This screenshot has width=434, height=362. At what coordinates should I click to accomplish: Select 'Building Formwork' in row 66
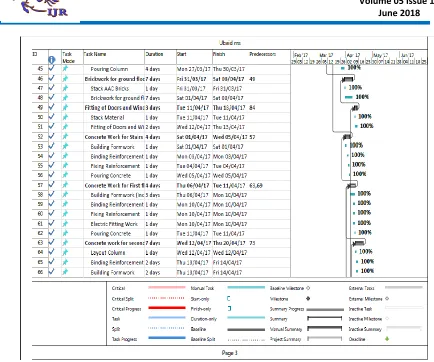pyautogui.click(x=112, y=272)
